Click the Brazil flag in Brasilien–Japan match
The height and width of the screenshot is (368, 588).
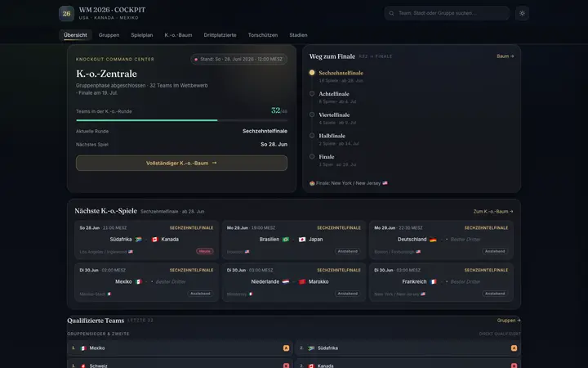click(286, 239)
